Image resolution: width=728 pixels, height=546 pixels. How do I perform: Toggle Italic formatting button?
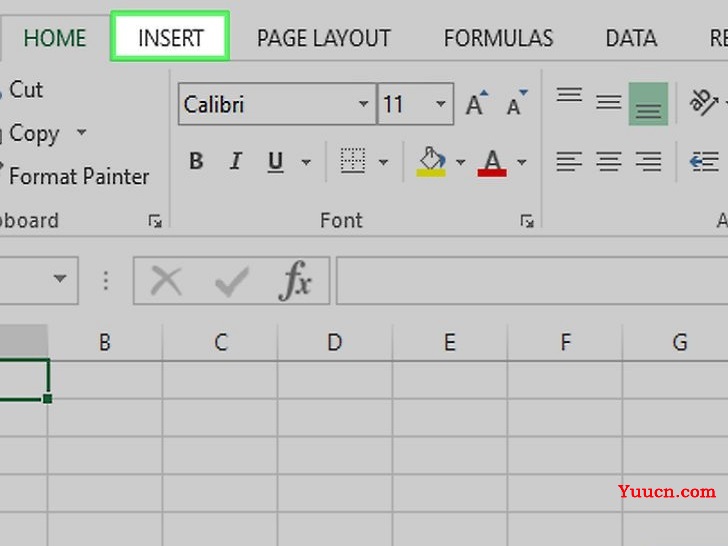(236, 161)
